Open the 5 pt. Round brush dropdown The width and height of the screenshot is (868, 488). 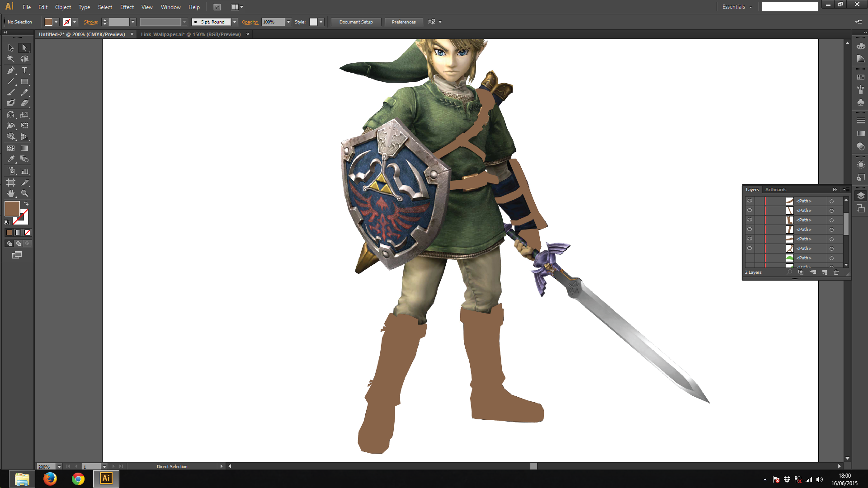(235, 22)
